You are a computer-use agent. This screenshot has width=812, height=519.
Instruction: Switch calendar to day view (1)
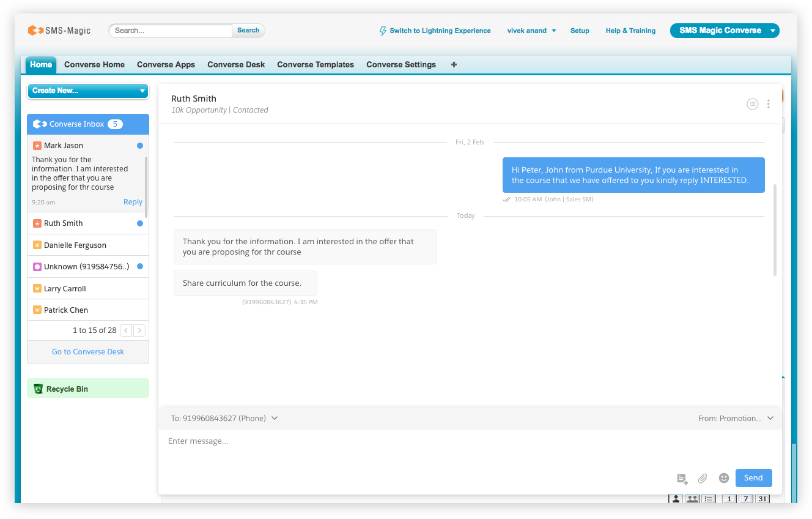(729, 499)
